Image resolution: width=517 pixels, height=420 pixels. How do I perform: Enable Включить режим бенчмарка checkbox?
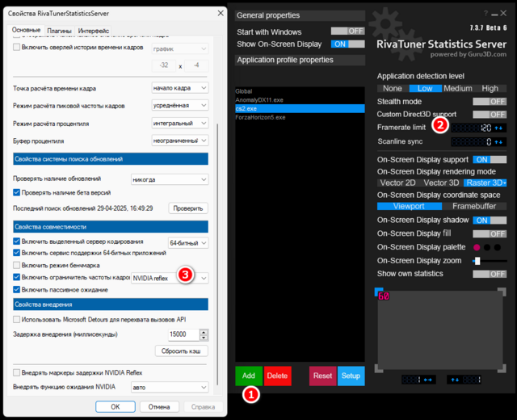(x=18, y=265)
